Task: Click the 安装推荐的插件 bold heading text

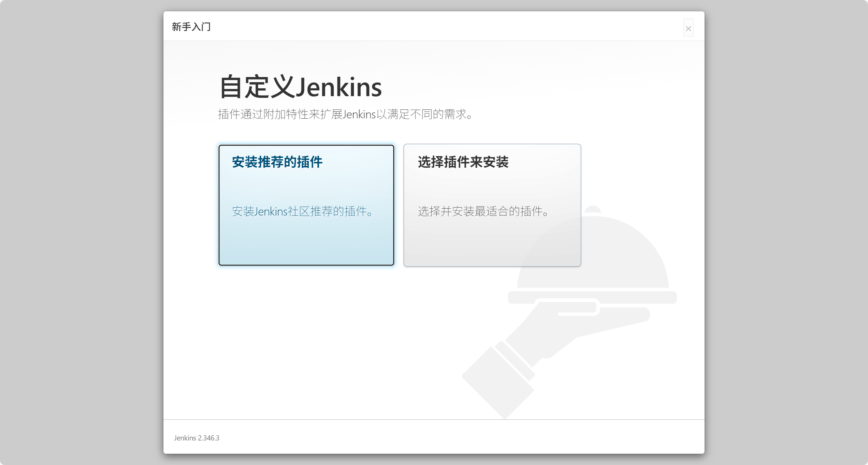Action: 277,162
